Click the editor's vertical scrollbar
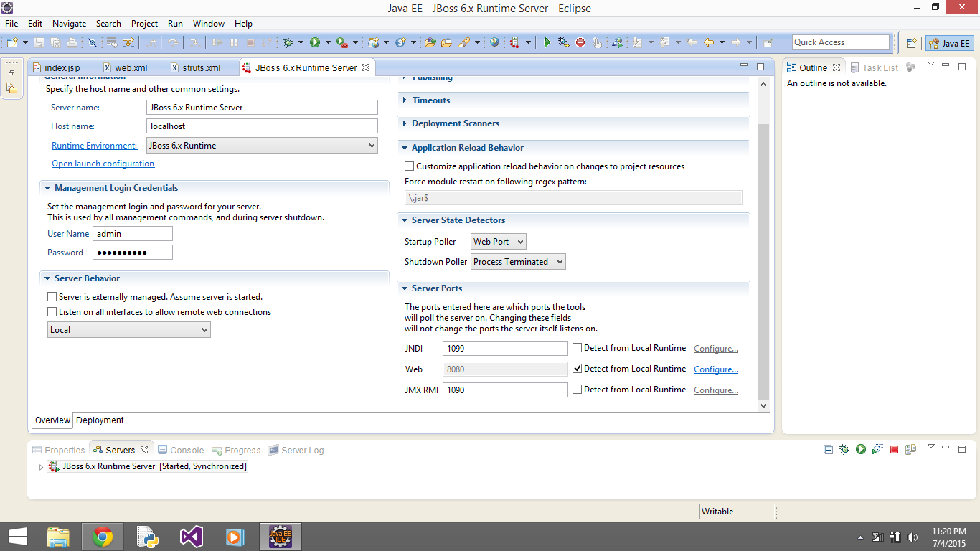The width and height of the screenshot is (980, 551). (x=763, y=261)
